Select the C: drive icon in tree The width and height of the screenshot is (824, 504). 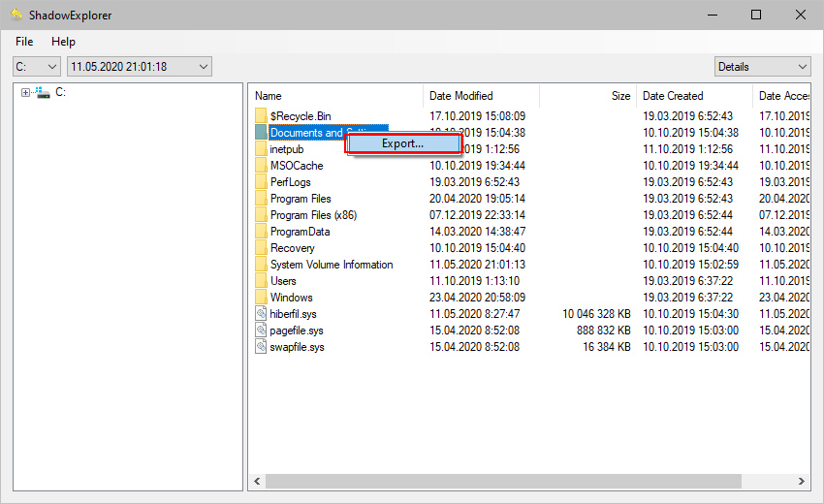(x=43, y=93)
